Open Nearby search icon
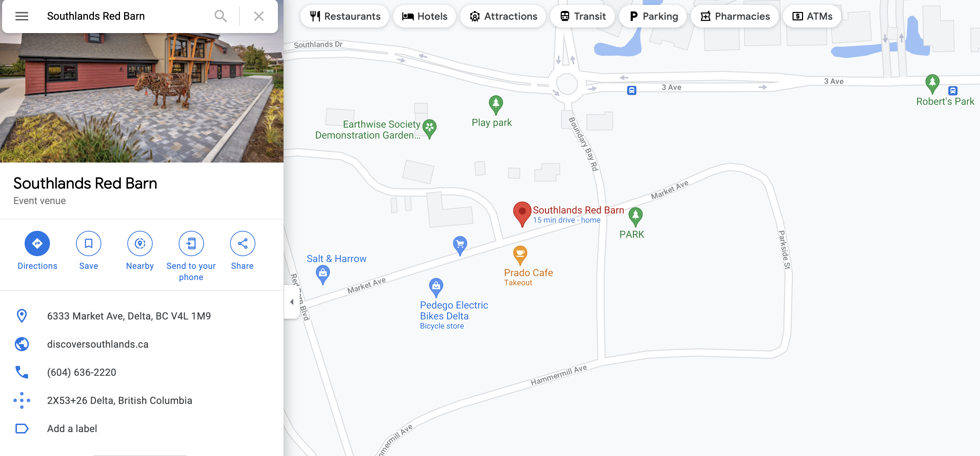 [x=140, y=243]
